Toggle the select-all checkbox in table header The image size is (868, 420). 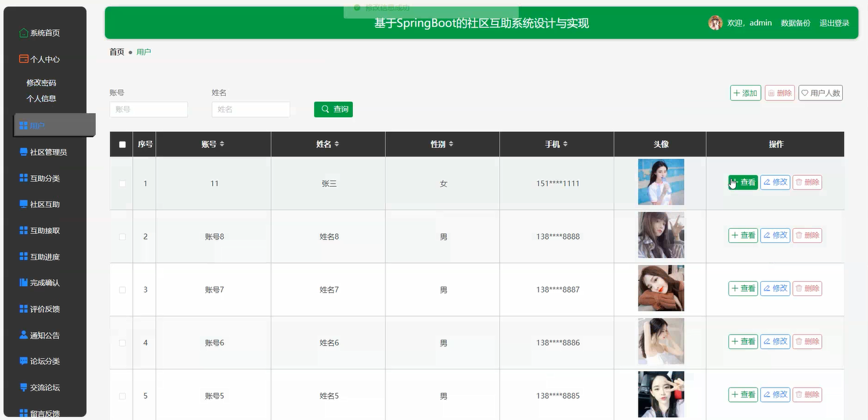coord(123,144)
